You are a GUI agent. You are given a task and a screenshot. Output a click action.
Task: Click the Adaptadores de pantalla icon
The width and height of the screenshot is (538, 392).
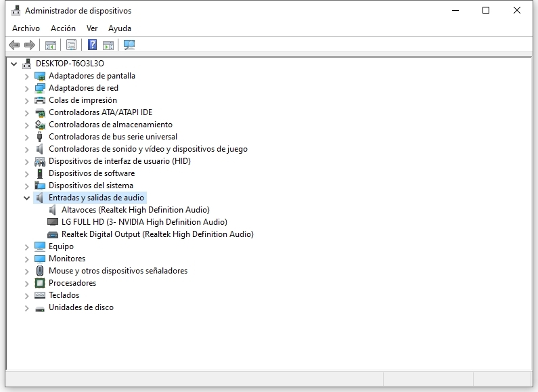pos(40,76)
